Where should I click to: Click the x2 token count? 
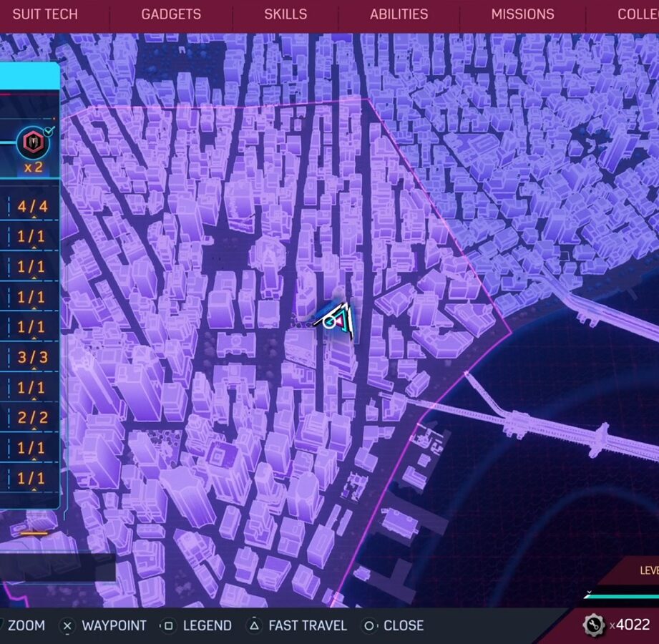tap(34, 167)
